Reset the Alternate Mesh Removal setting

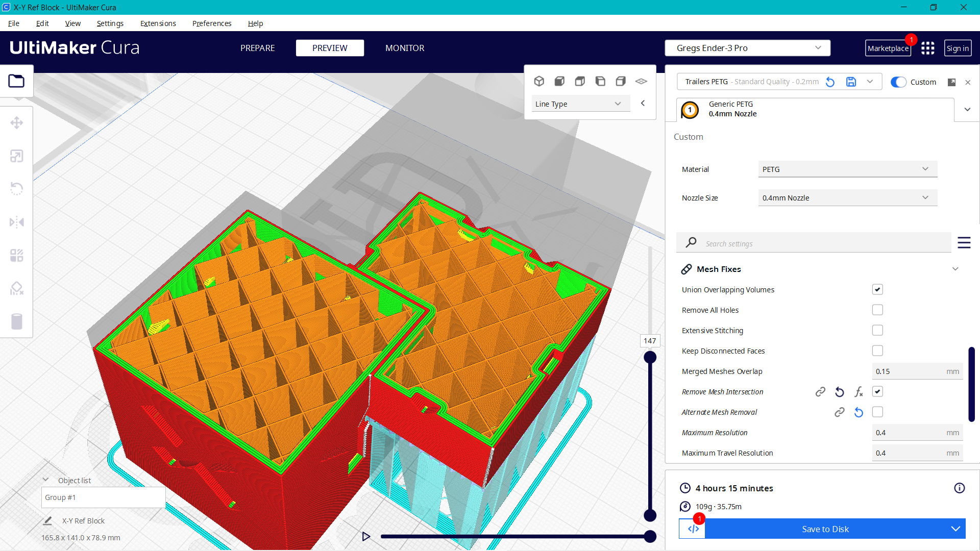[859, 412]
